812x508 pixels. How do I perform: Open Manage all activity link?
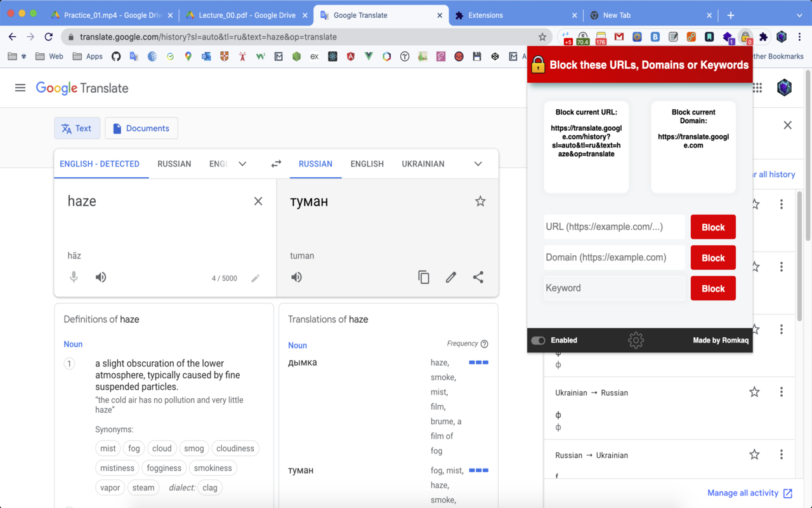744,493
